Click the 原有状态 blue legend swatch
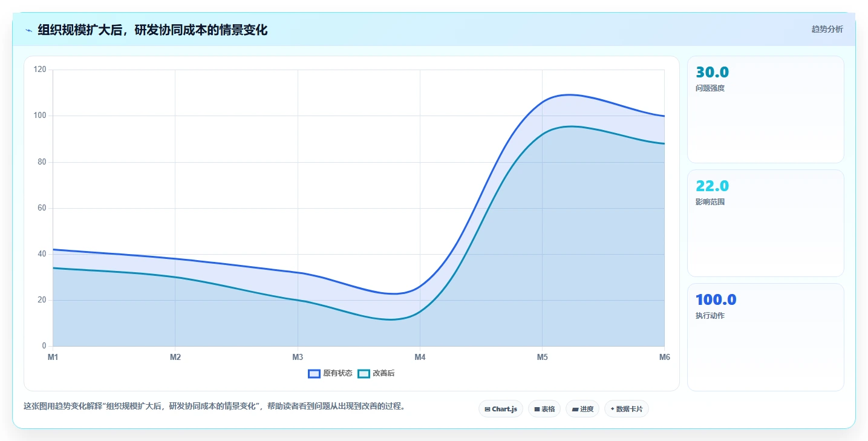868x441 pixels. (x=314, y=374)
